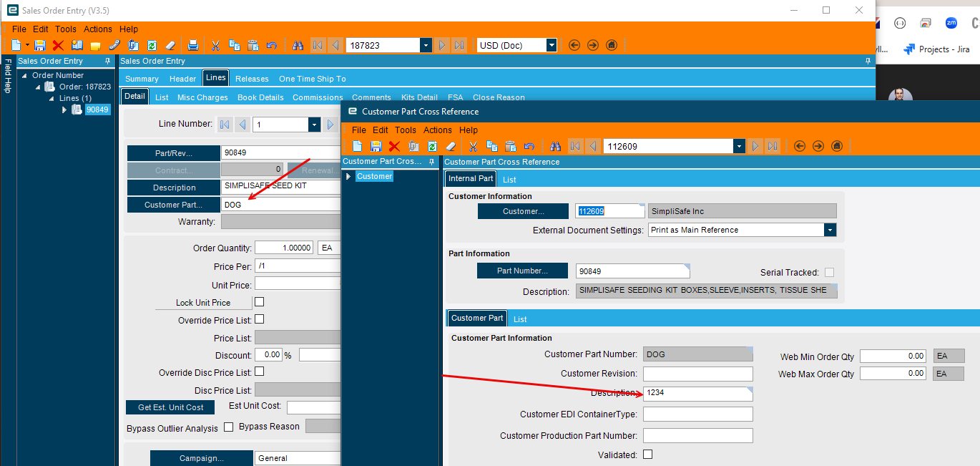This screenshot has height=466, width=980.
Task: Click the binoculars search icon in Customer Part Cross Reference
Action: click(x=555, y=146)
